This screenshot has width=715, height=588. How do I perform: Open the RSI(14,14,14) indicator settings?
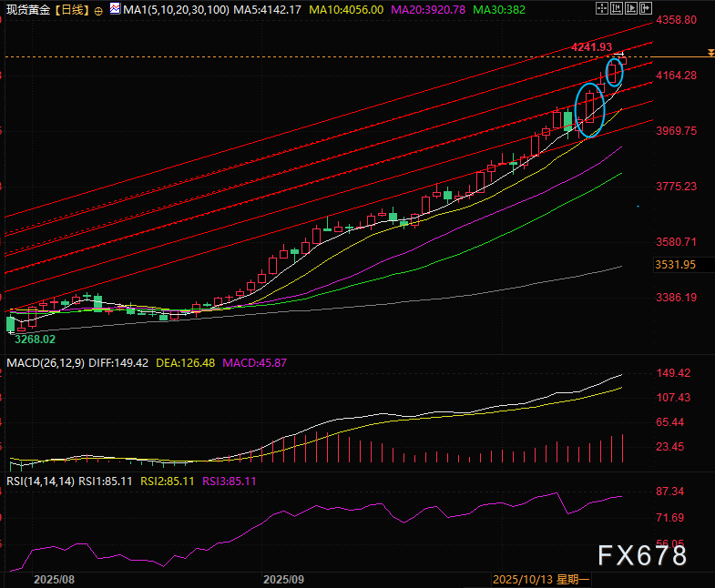(x=39, y=481)
